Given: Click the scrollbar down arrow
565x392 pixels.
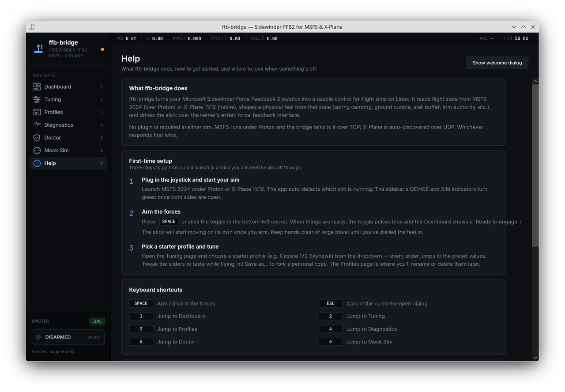Looking at the screenshot, I should pos(535,358).
